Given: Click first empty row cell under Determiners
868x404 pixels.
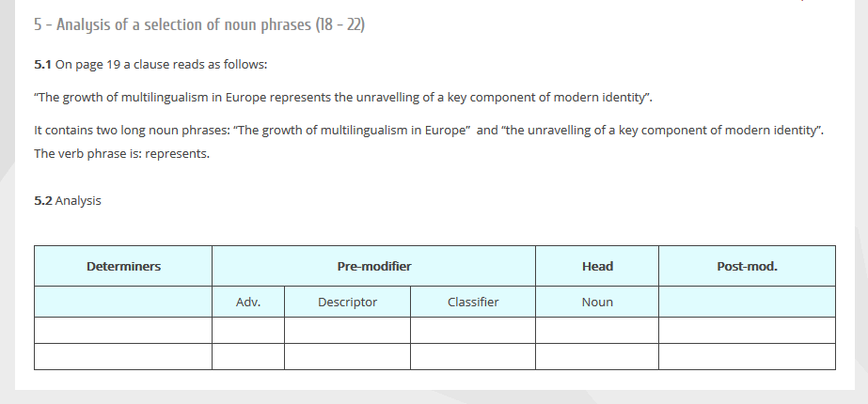Looking at the screenshot, I should pyautogui.click(x=123, y=331).
